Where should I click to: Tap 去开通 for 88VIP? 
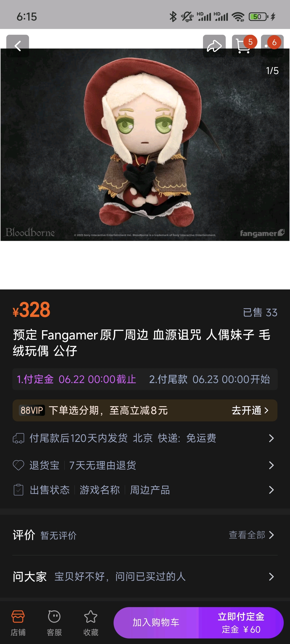(x=250, y=410)
